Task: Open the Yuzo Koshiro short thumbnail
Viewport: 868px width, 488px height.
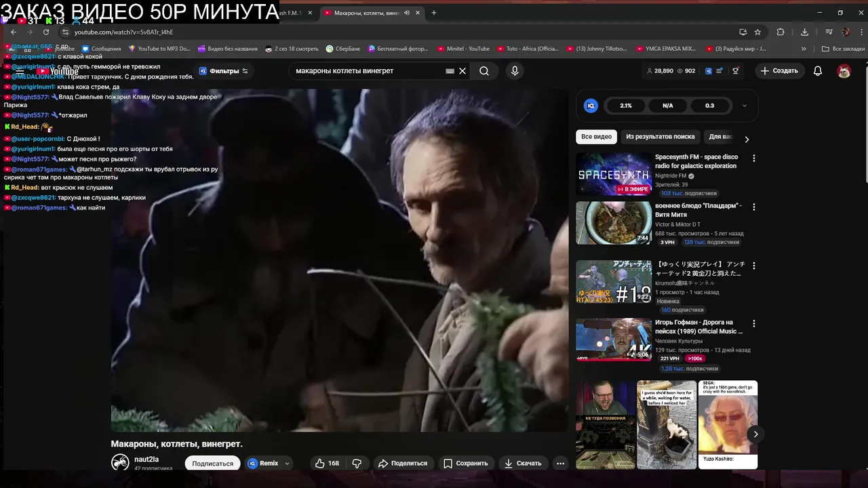Action: (x=728, y=424)
